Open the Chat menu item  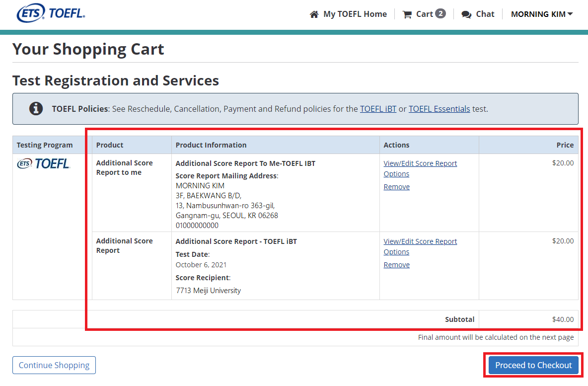tap(485, 14)
